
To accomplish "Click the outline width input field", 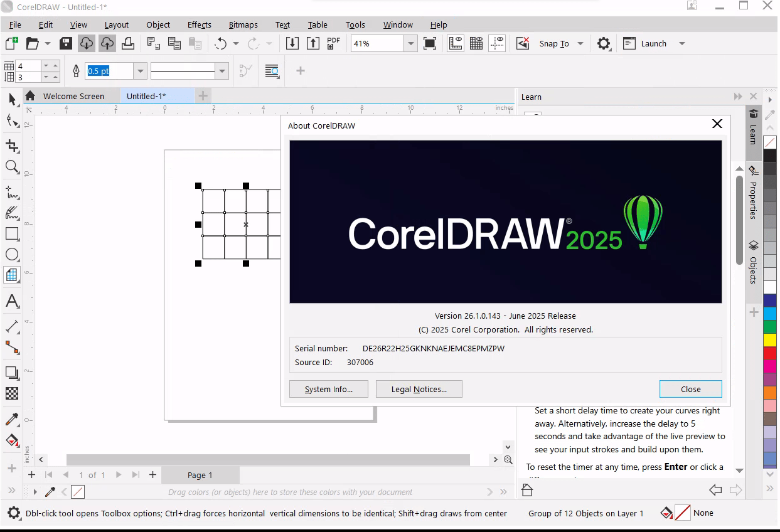I will click(110, 71).
